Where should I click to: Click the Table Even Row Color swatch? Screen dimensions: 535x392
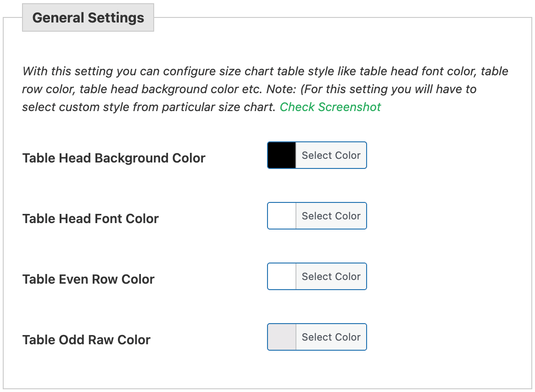coord(281,276)
